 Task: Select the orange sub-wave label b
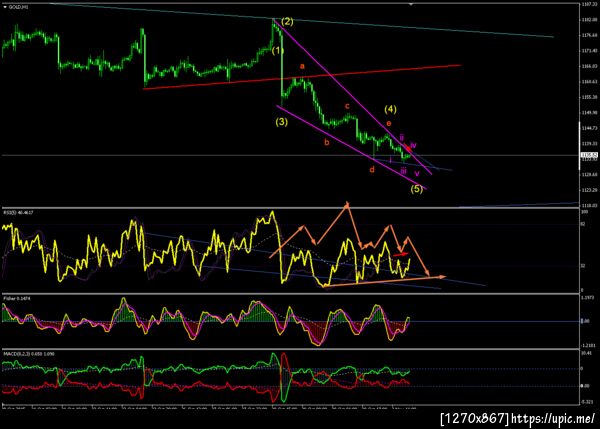(x=327, y=142)
